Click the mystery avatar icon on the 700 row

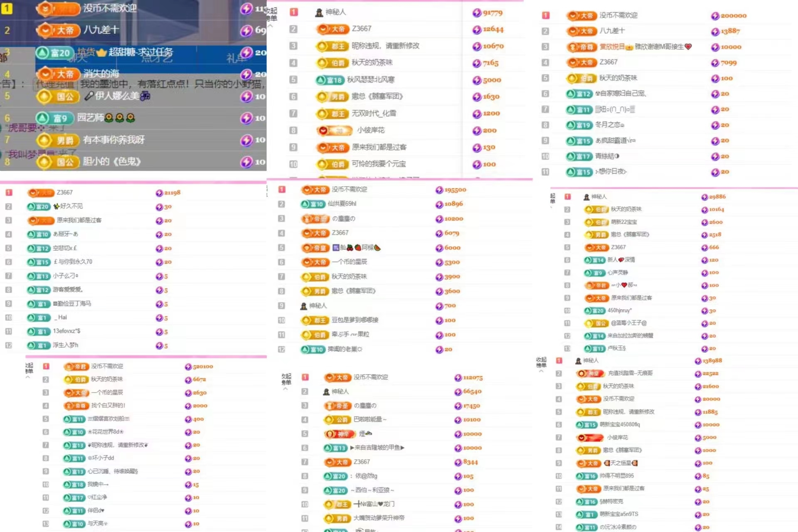pos(303,306)
